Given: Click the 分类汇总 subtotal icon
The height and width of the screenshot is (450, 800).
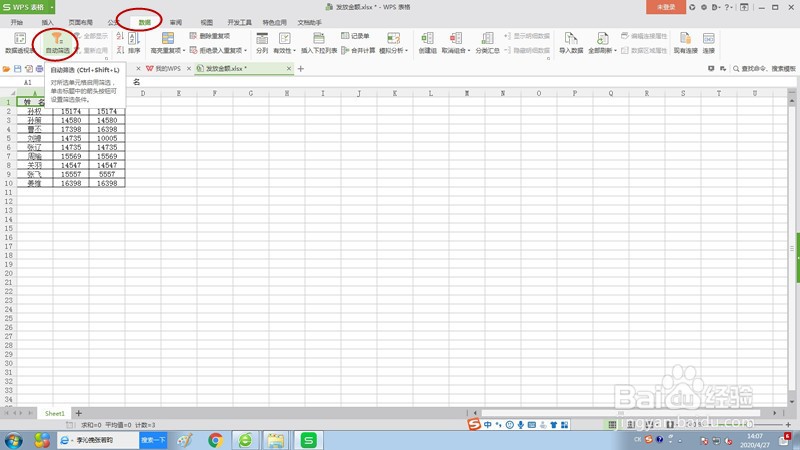Looking at the screenshot, I should point(487,38).
